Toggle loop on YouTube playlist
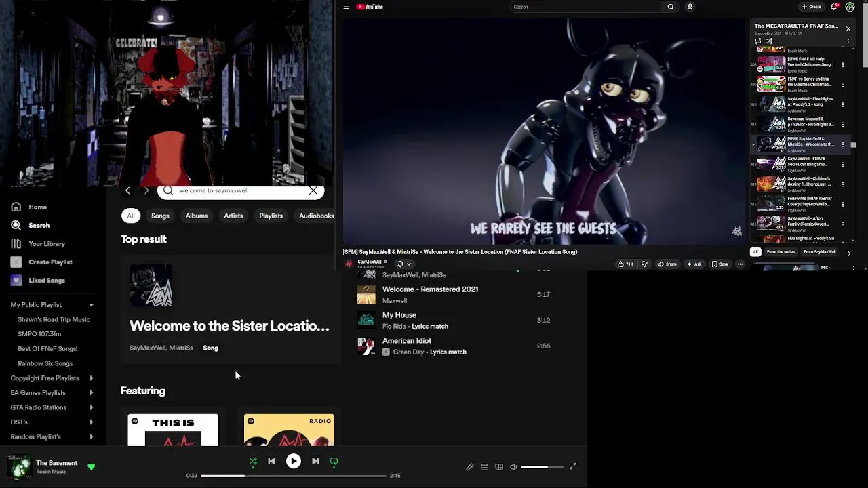 758,41
